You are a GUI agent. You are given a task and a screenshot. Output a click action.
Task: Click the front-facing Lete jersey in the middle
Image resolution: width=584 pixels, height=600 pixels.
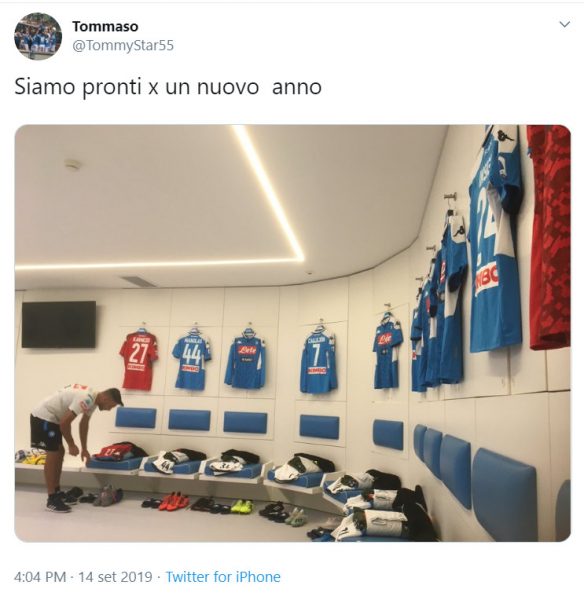[245, 362]
